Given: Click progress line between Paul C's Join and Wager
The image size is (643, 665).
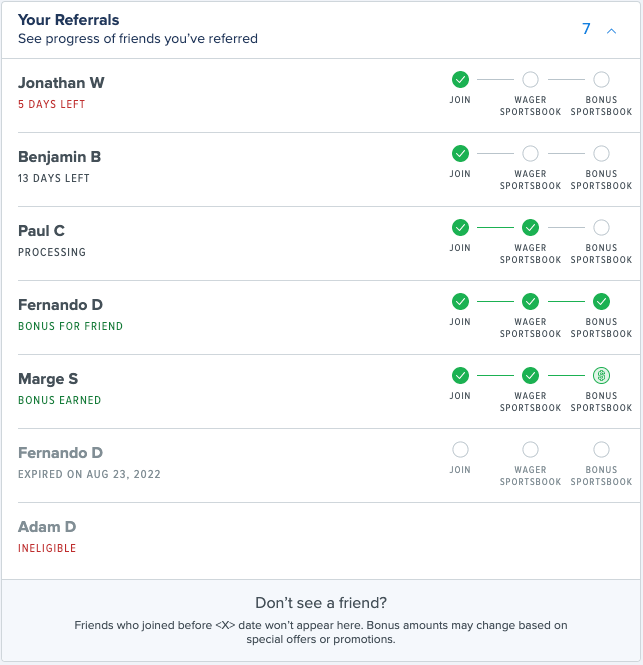Looking at the screenshot, I should [x=495, y=227].
